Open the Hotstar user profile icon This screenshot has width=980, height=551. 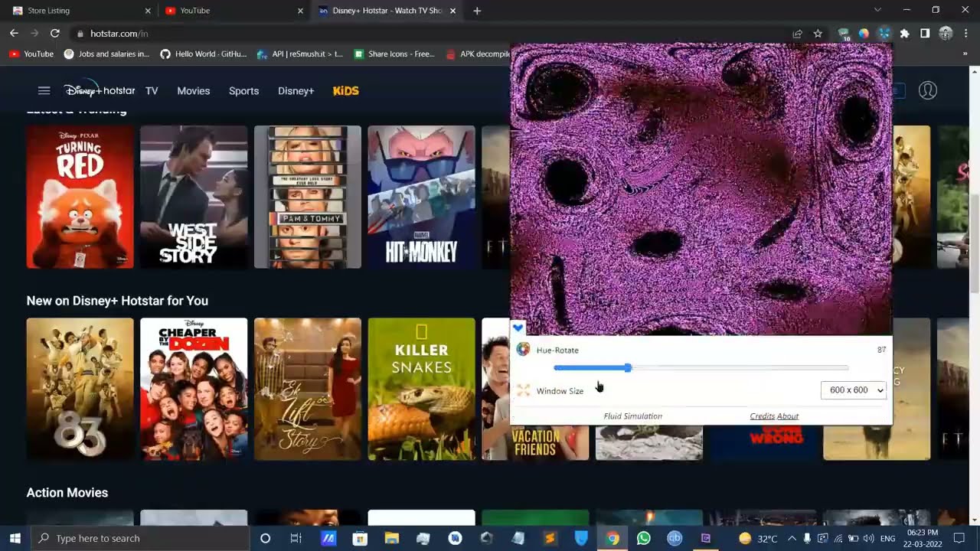click(928, 90)
